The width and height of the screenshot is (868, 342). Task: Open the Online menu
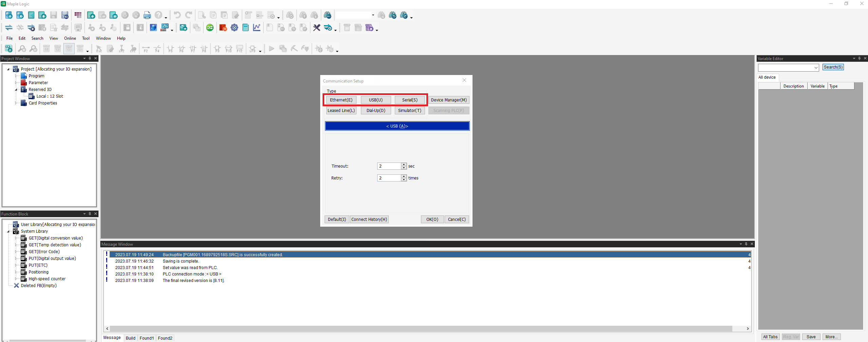click(x=70, y=38)
